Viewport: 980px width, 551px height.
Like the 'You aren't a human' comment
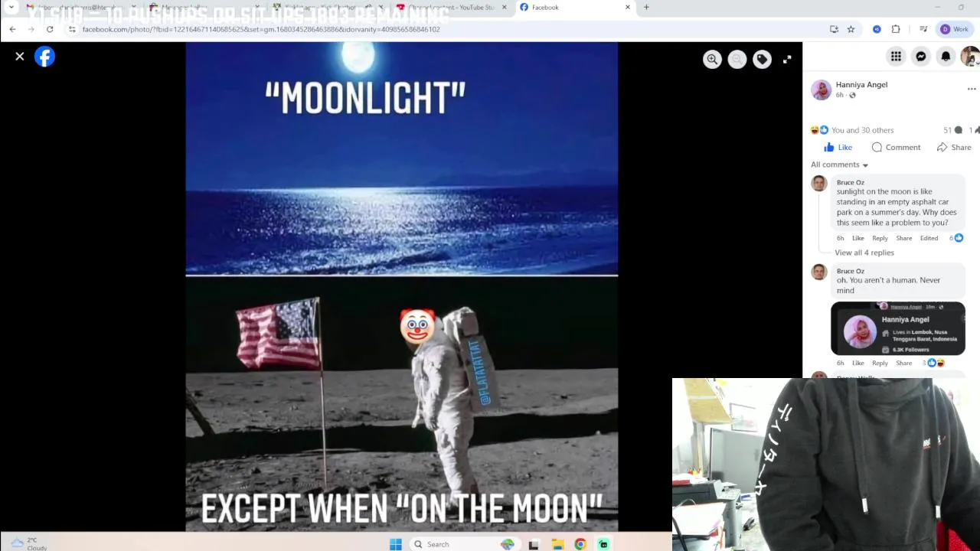pos(858,363)
